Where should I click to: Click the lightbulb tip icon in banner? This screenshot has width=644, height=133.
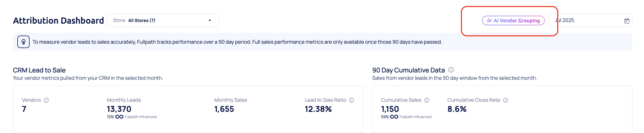24,42
